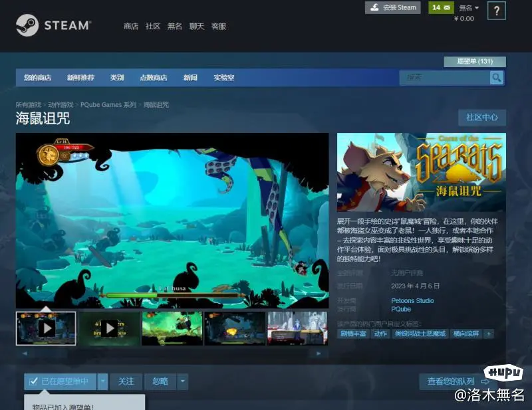Click the main game video player
Image resolution: width=532 pixels, height=410 pixels.
click(172, 221)
